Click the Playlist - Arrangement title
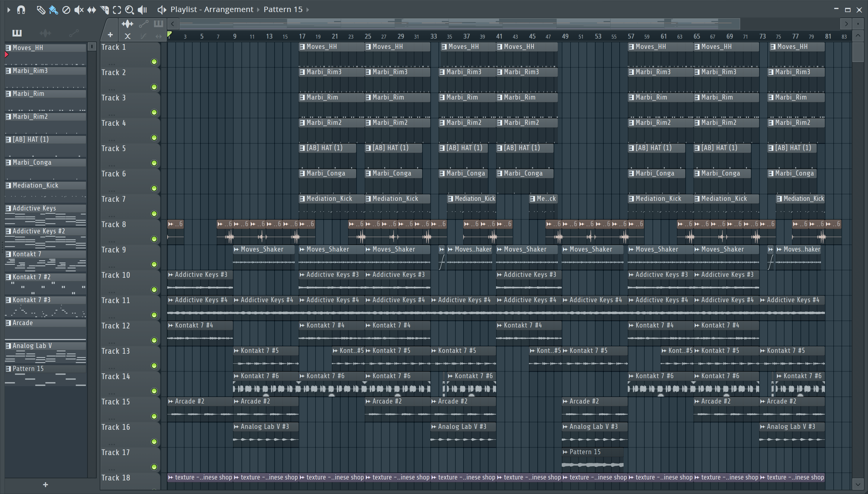The width and height of the screenshot is (868, 494). click(x=212, y=10)
